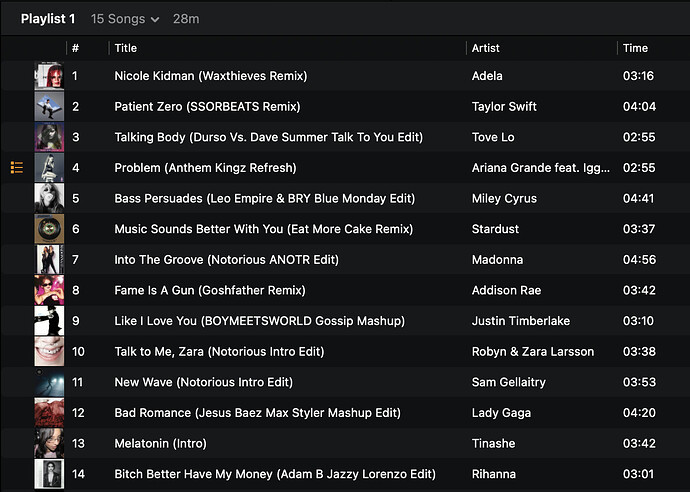Sort tracks by the Title column header
The image size is (690, 492).
coord(125,48)
